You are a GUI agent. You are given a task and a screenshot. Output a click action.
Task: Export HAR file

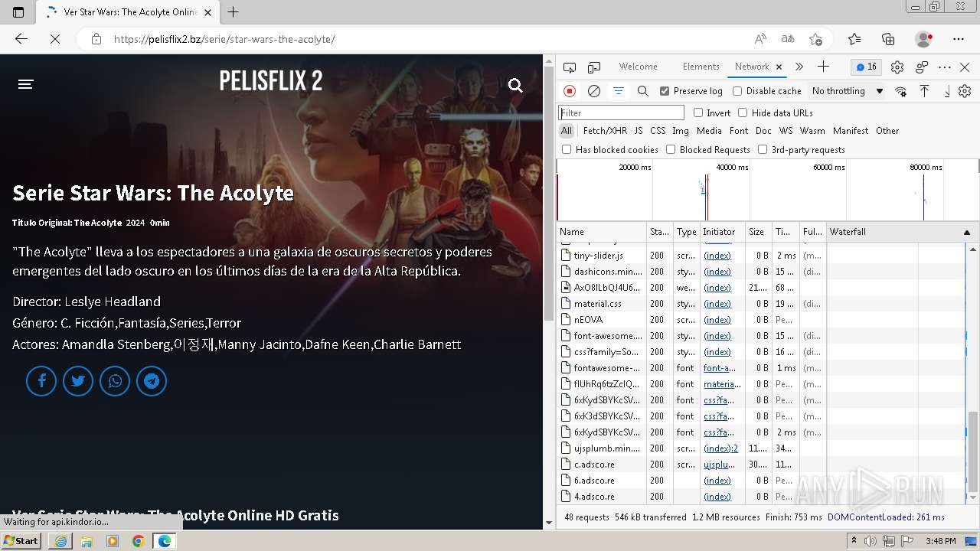point(947,91)
